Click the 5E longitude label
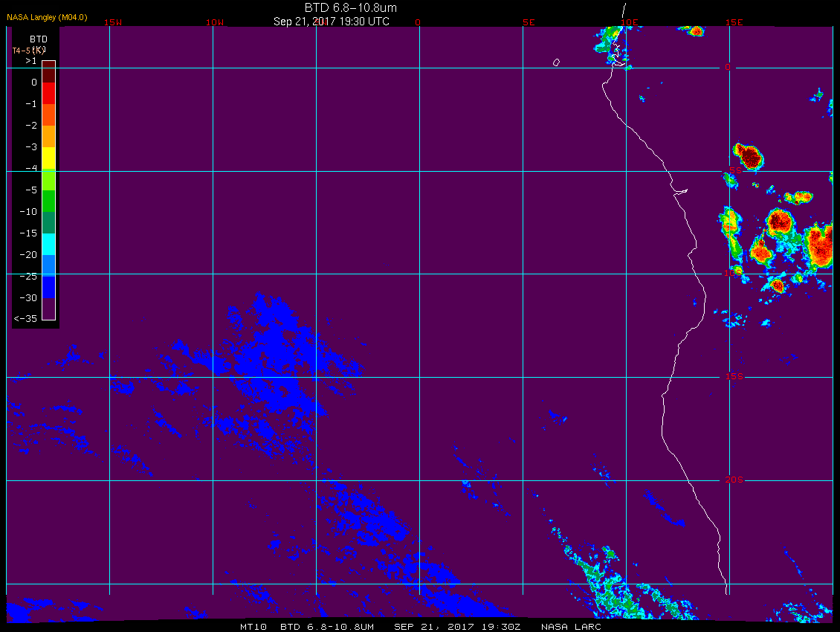Screen dimensions: 840x632 (529, 22)
